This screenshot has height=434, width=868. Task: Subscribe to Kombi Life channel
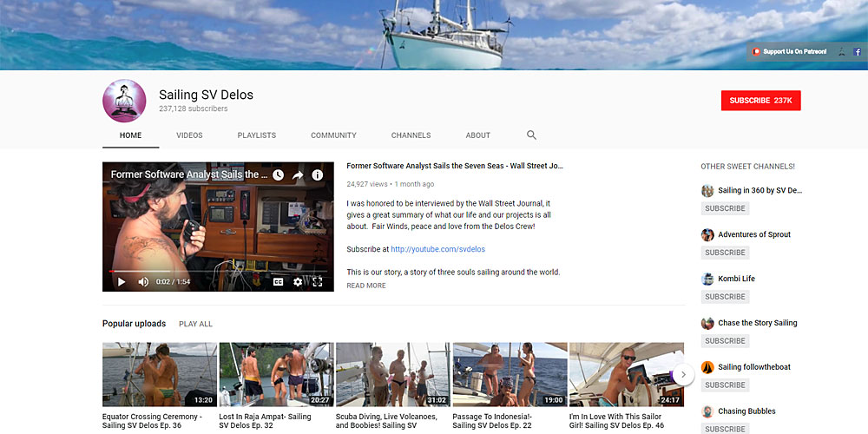pyautogui.click(x=725, y=297)
